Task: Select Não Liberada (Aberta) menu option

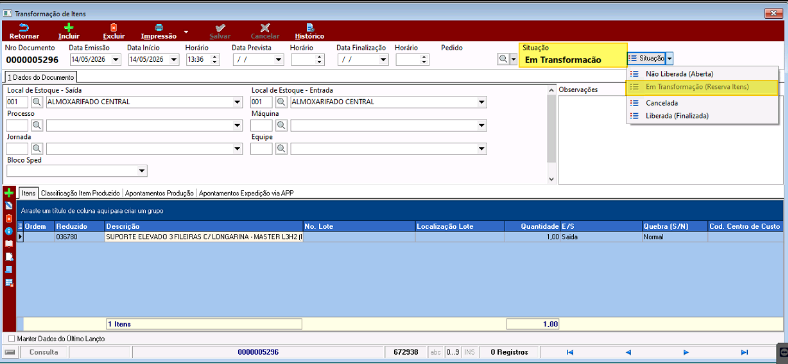Action: point(702,74)
